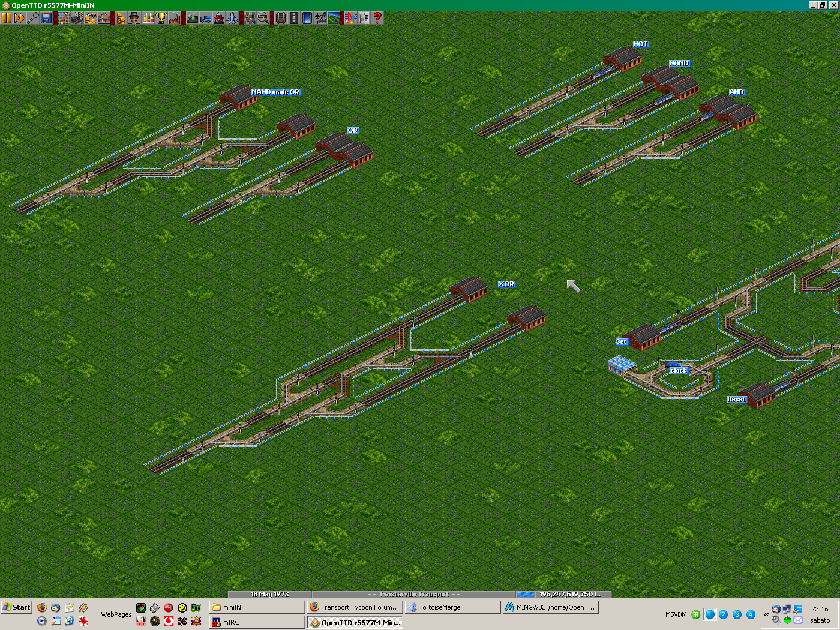Viewport: 840px width, 630px height.
Task: Switch to the TortoiseMerge taskbar window
Action: click(452, 607)
